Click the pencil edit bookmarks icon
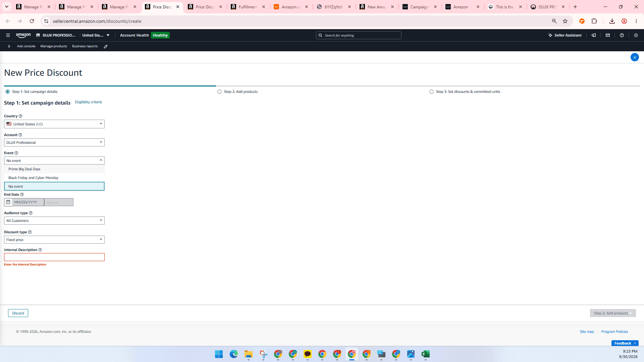The image size is (644, 362). (106, 47)
